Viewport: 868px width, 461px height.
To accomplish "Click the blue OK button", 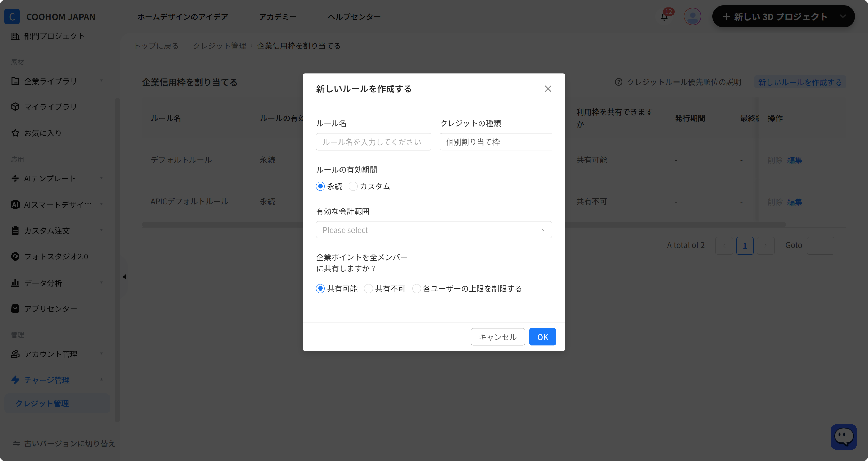I will (x=542, y=337).
